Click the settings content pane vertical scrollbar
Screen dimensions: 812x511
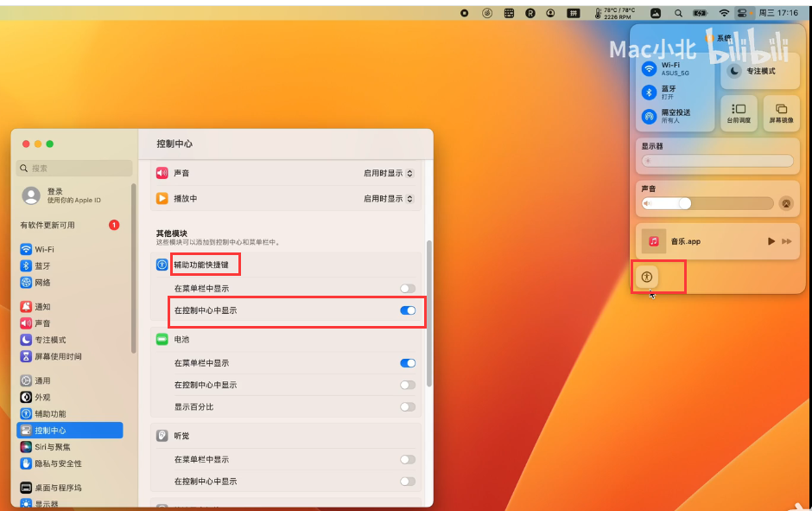(x=428, y=313)
